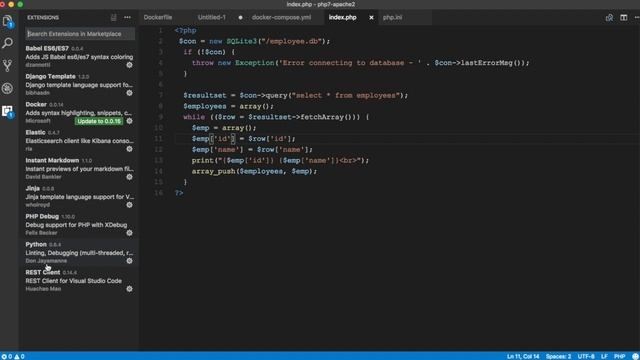This screenshot has width=640, height=360.
Task: Open Django Template extension entry
Action: pos(79,84)
